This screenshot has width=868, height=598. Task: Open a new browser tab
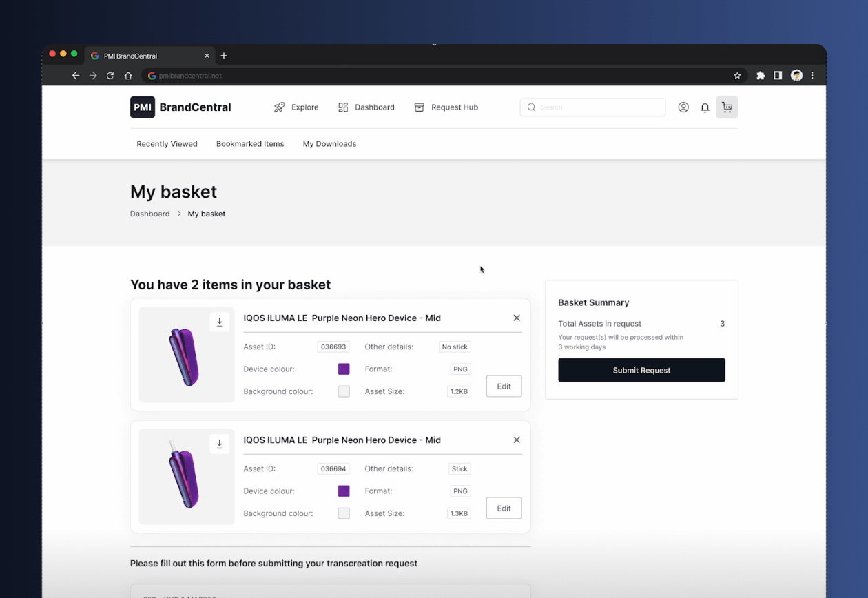point(224,56)
